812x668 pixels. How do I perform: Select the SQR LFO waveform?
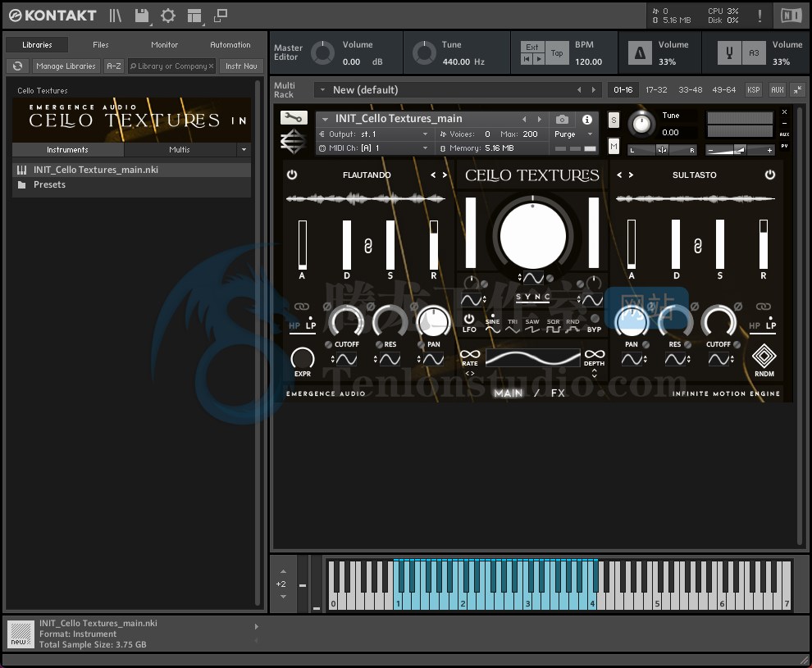pyautogui.click(x=553, y=325)
